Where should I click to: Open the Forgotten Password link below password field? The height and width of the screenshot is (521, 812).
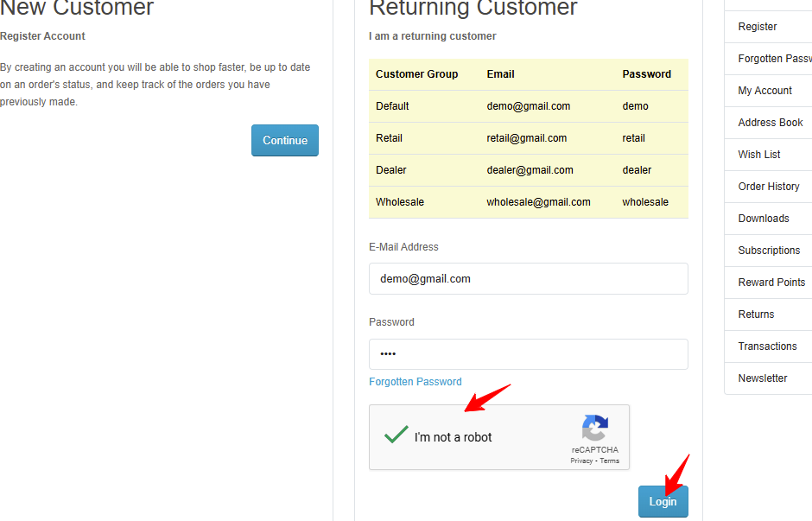coord(416,382)
